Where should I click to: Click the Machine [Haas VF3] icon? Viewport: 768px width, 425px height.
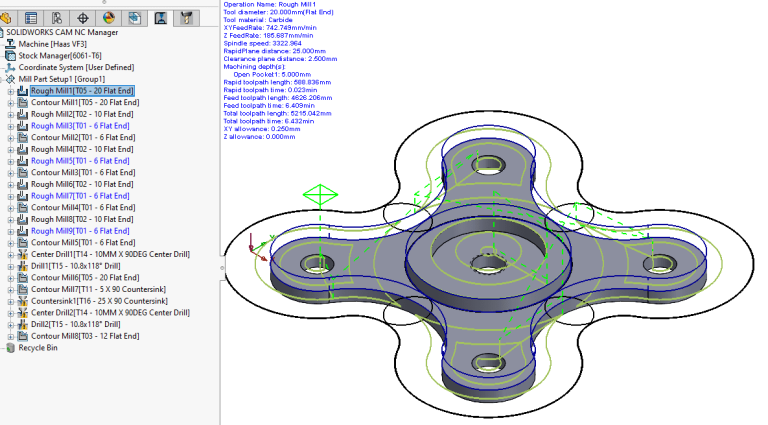[x=10, y=44]
